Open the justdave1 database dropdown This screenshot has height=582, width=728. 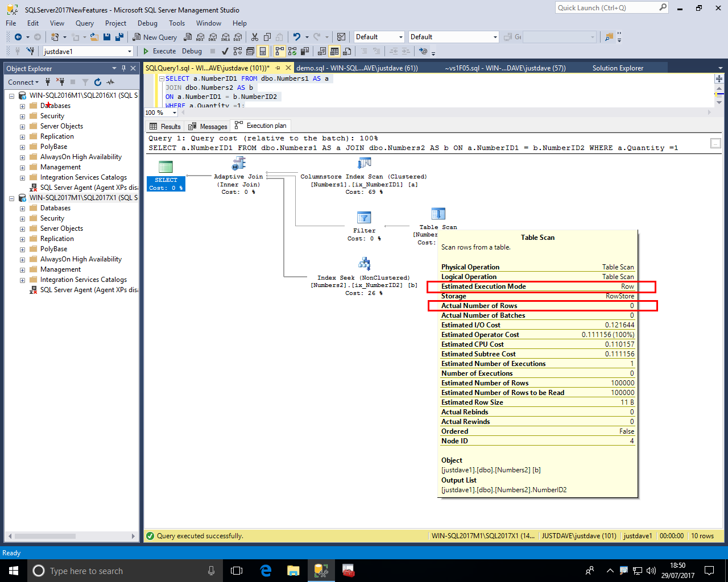click(x=130, y=52)
